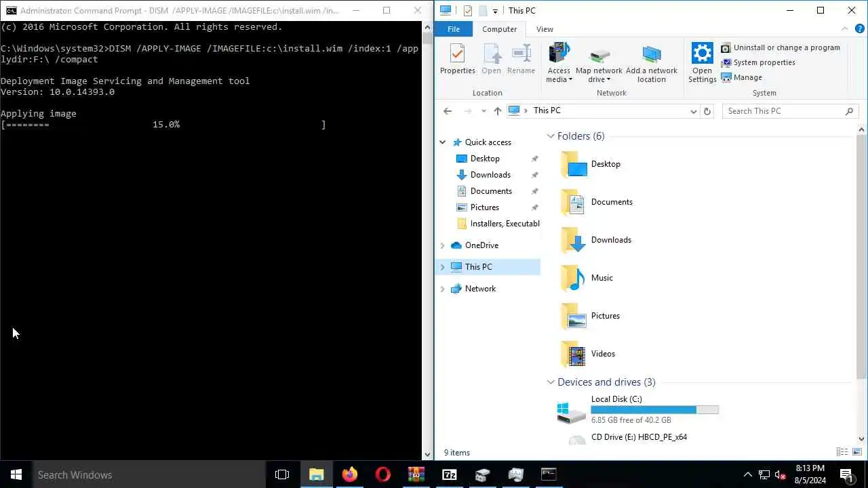Select the Pictures folder icon
This screenshot has width=868, height=488.
[x=574, y=316]
